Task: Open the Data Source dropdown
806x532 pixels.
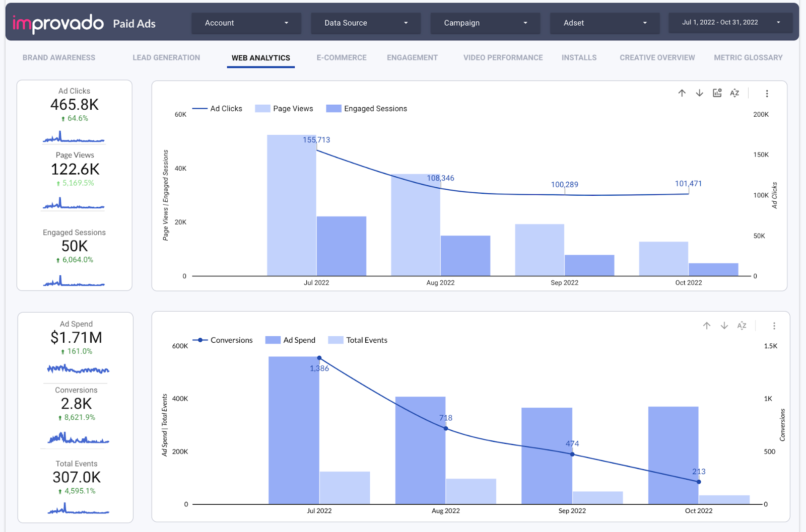Action: pyautogui.click(x=366, y=23)
